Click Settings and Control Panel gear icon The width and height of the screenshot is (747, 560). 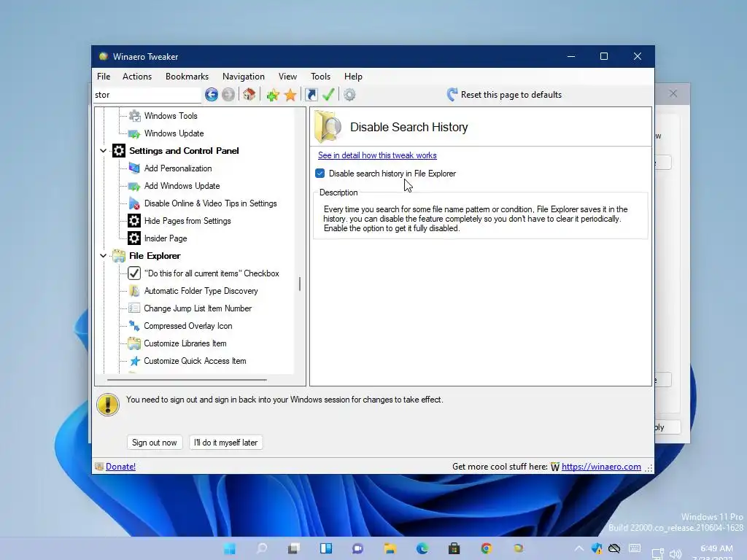[x=119, y=151]
